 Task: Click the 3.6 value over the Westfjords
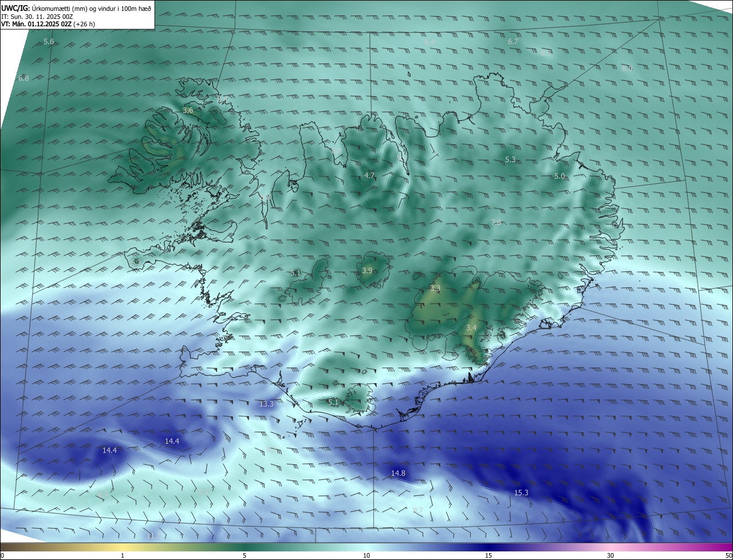click(x=188, y=111)
